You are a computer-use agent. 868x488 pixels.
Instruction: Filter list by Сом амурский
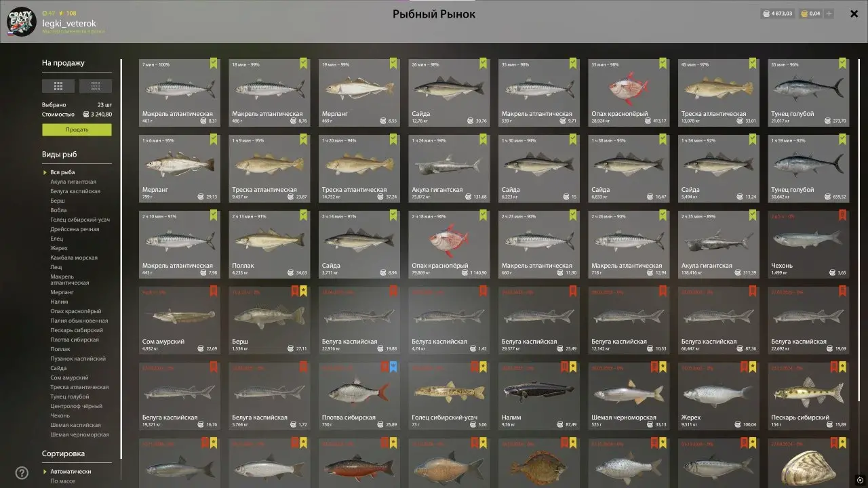tap(69, 378)
